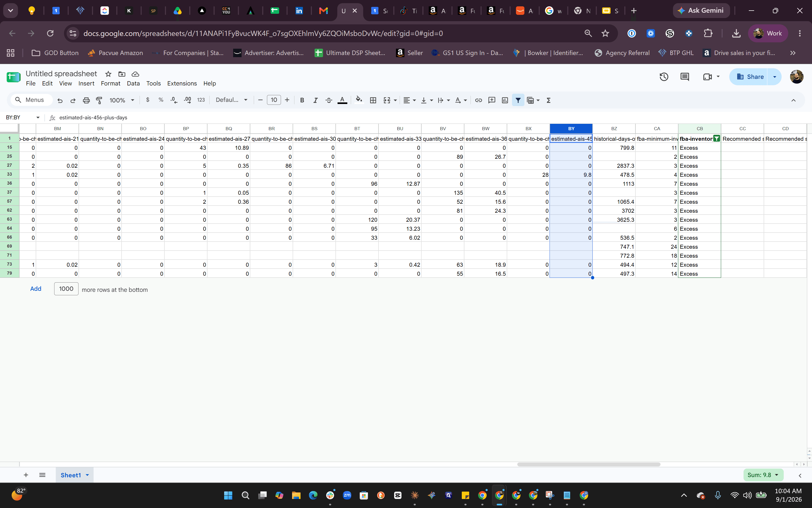Decrease font size minus button
812x508 pixels.
tap(260, 100)
